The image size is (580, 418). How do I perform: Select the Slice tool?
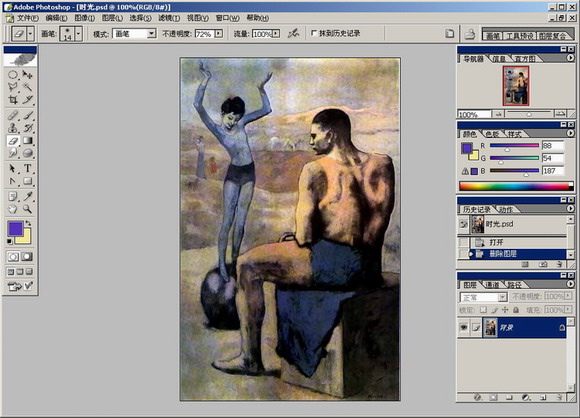(27, 100)
